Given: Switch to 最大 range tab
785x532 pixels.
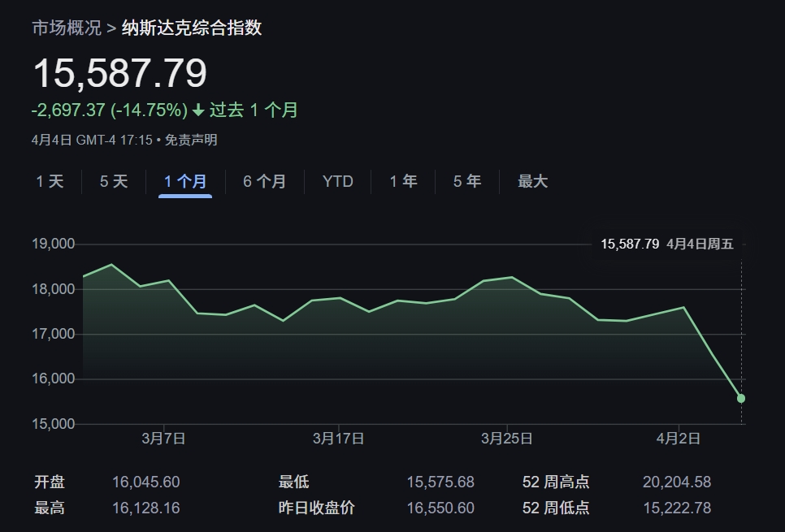Looking at the screenshot, I should click(x=533, y=181).
